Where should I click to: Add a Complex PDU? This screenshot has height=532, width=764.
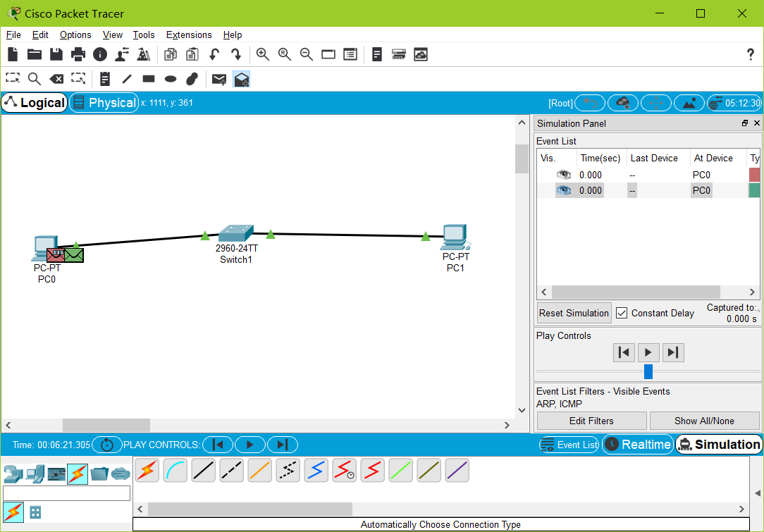242,79
